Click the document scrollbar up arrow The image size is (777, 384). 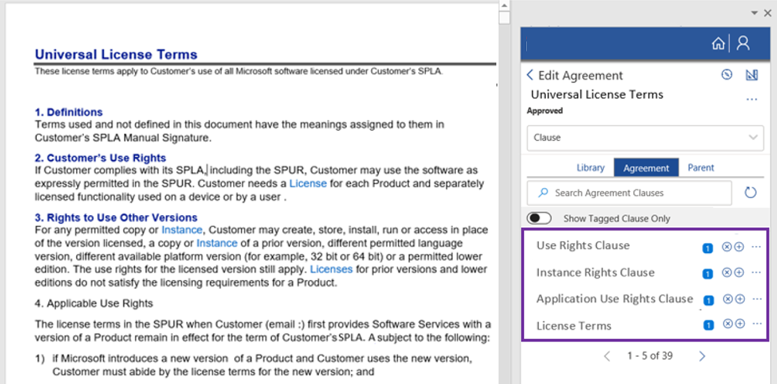504,5
